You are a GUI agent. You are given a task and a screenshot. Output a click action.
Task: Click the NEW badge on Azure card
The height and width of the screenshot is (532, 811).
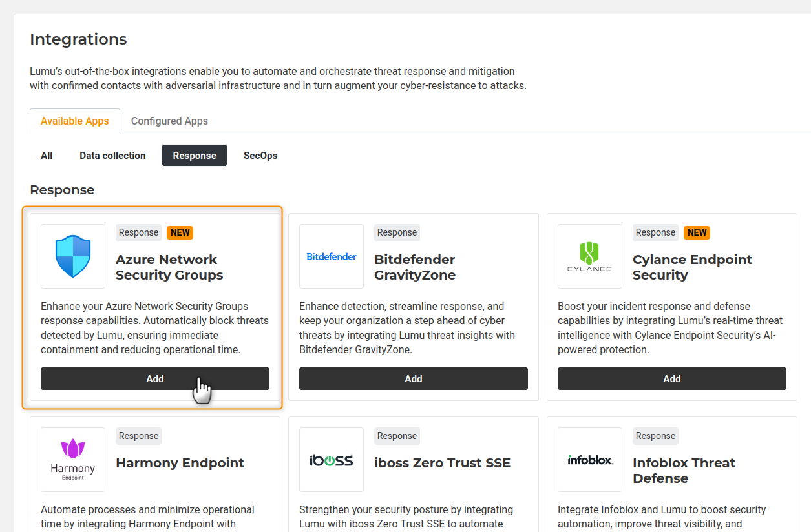point(180,232)
